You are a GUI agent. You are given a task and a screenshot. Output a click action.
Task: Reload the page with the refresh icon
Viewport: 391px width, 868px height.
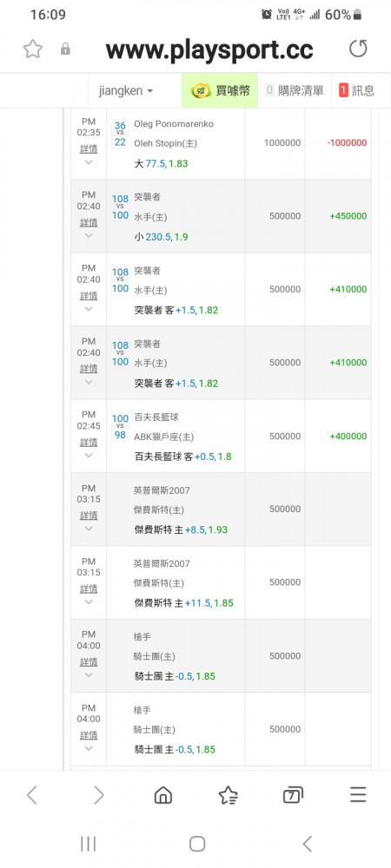(358, 49)
